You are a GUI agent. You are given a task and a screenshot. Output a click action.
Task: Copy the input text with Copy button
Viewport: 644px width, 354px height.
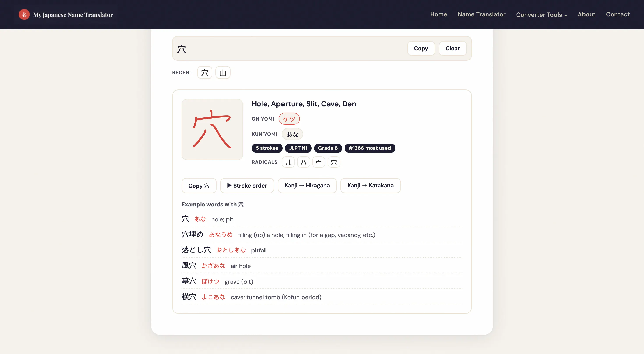(x=421, y=48)
